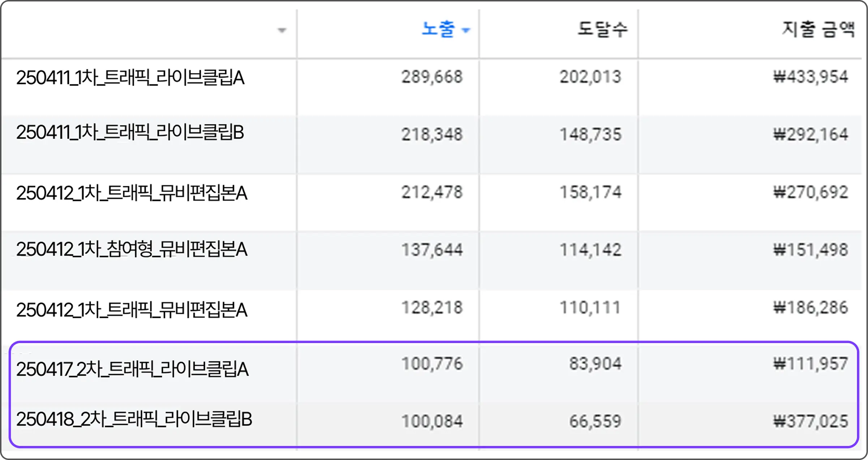
Task: Select the 250412_1차_참여형_뮤비편집본A ad name
Action: (132, 249)
